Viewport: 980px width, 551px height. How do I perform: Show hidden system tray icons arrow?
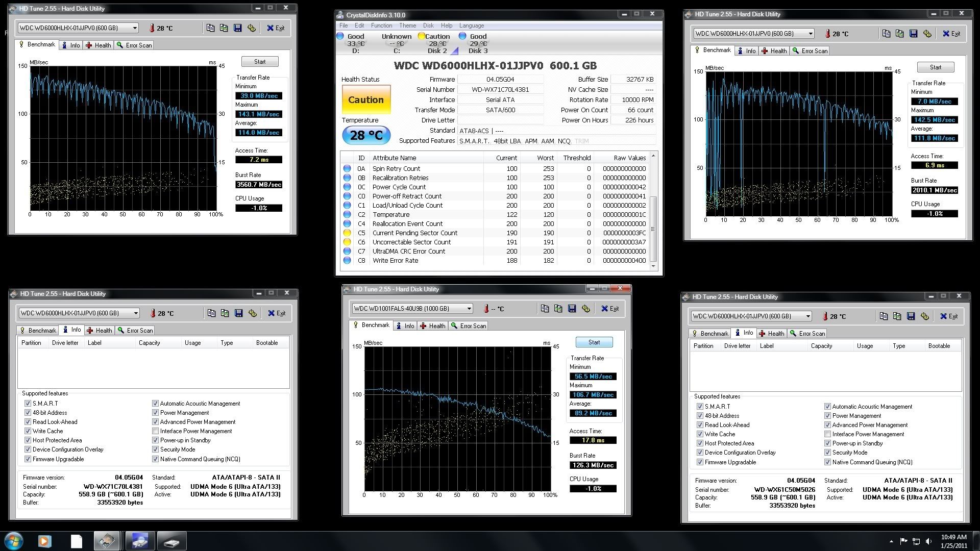(x=891, y=541)
